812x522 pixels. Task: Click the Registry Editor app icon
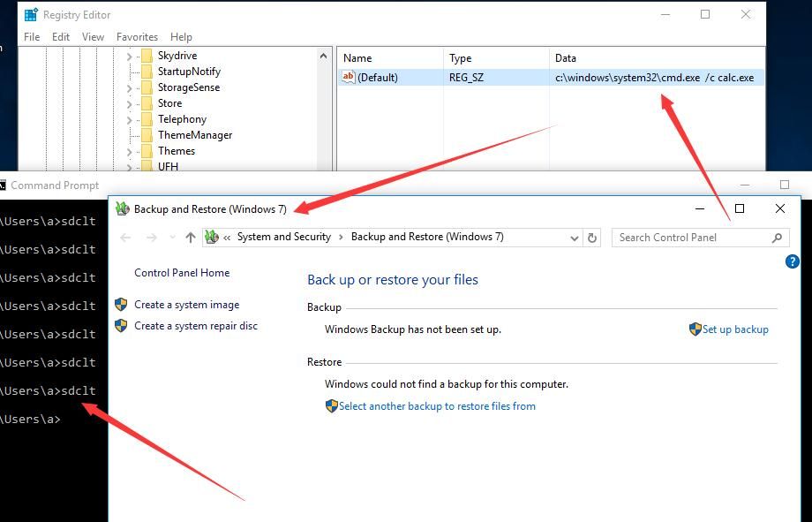[31, 14]
